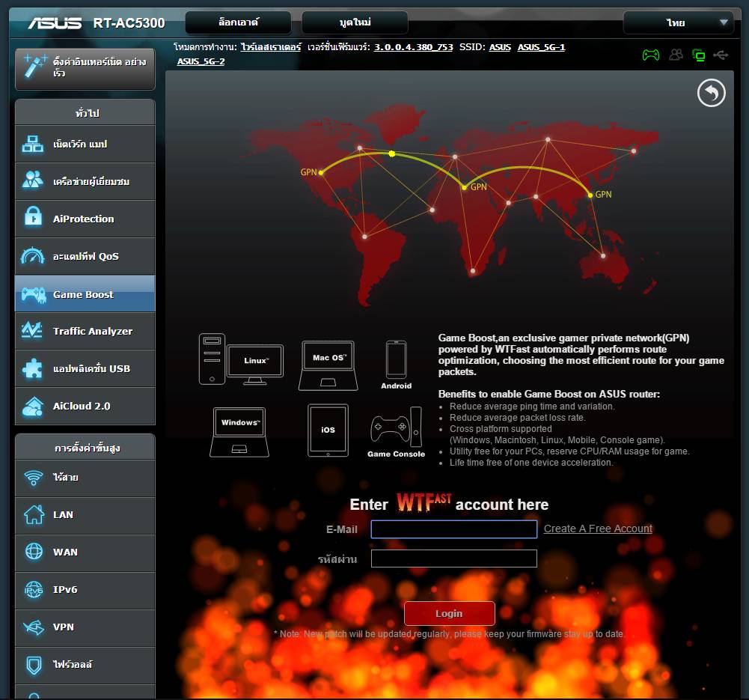
Task: Click the green network clients status icon
Action: (x=698, y=55)
